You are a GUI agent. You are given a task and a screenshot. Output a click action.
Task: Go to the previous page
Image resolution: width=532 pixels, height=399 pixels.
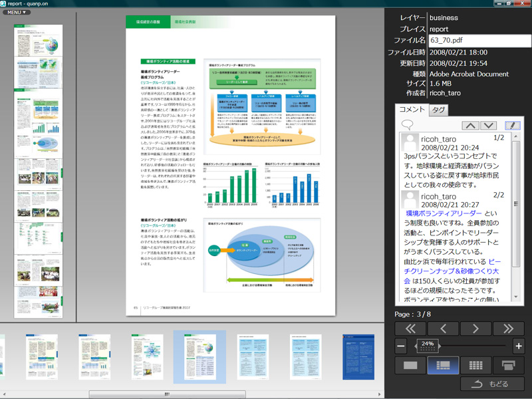point(442,329)
